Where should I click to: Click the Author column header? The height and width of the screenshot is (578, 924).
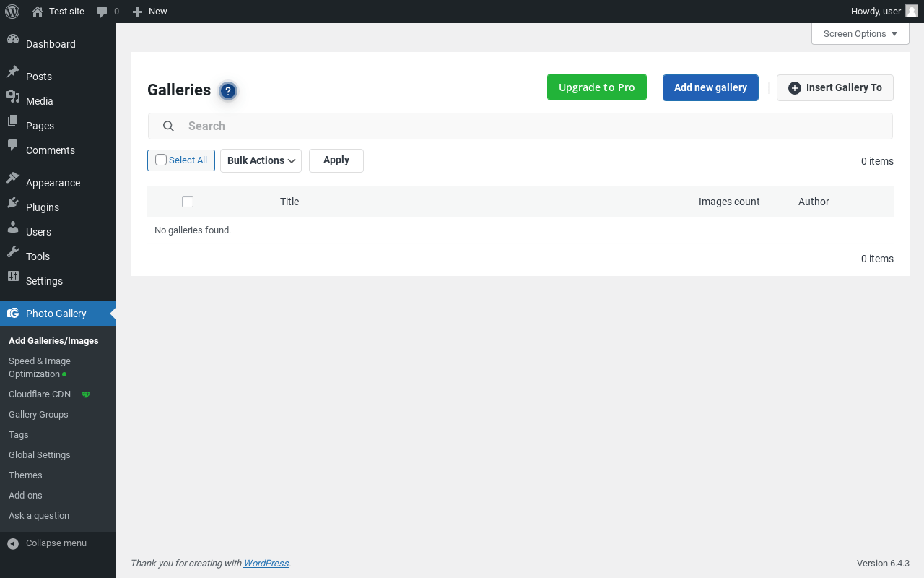point(814,202)
